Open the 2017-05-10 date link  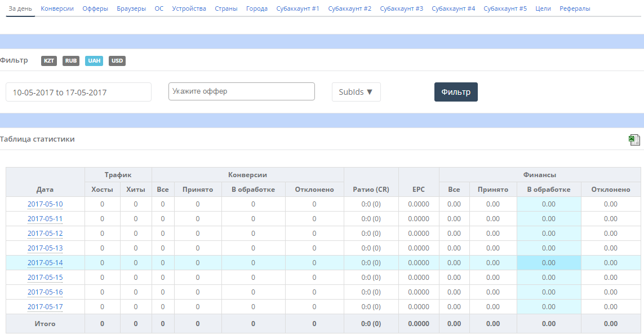[45, 204]
